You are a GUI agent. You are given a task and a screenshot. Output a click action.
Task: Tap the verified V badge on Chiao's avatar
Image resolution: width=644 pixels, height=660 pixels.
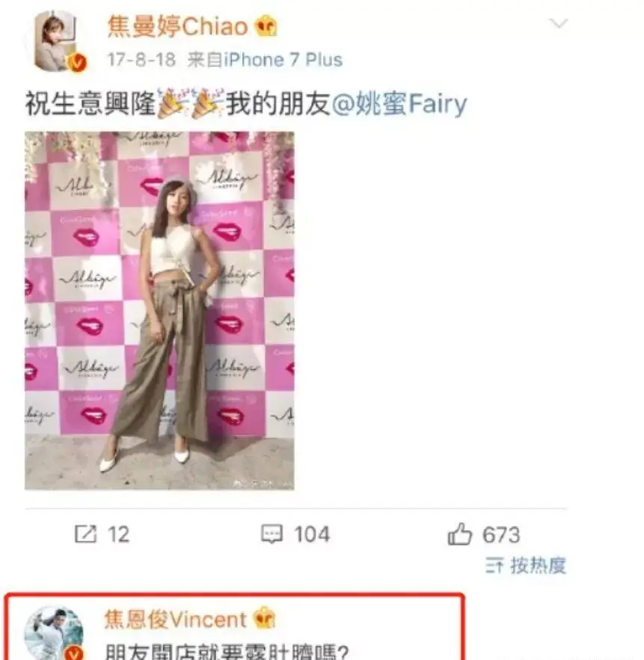point(77,63)
